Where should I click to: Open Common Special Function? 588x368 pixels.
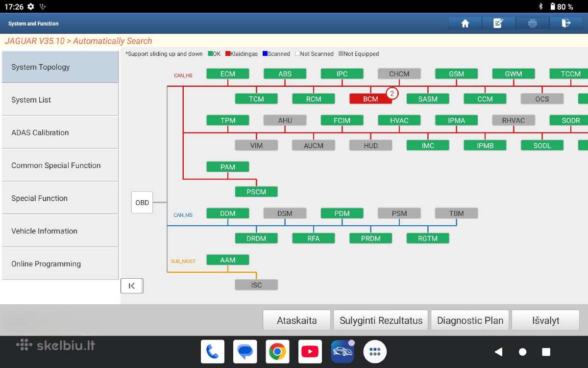[60, 165]
